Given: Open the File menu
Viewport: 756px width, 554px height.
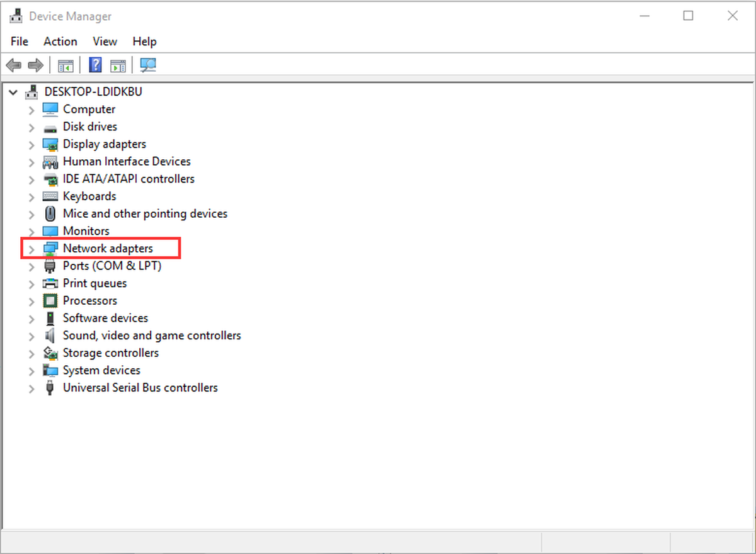Looking at the screenshot, I should 20,42.
